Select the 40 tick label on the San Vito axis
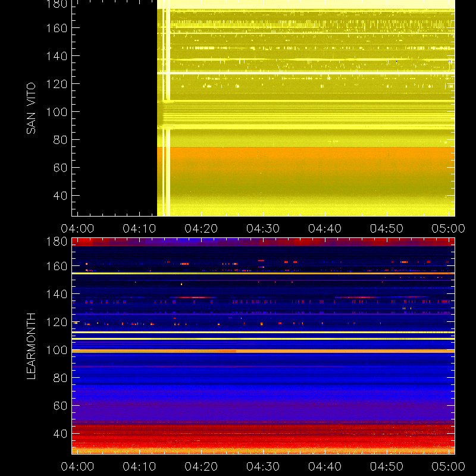Image resolution: width=476 pixels, height=476 pixels. point(60,196)
